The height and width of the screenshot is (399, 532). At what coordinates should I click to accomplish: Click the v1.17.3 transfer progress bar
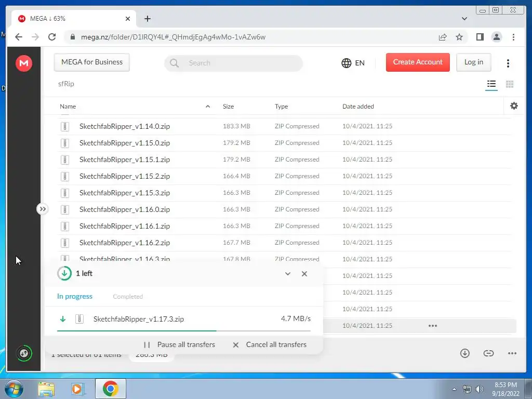[x=184, y=330]
